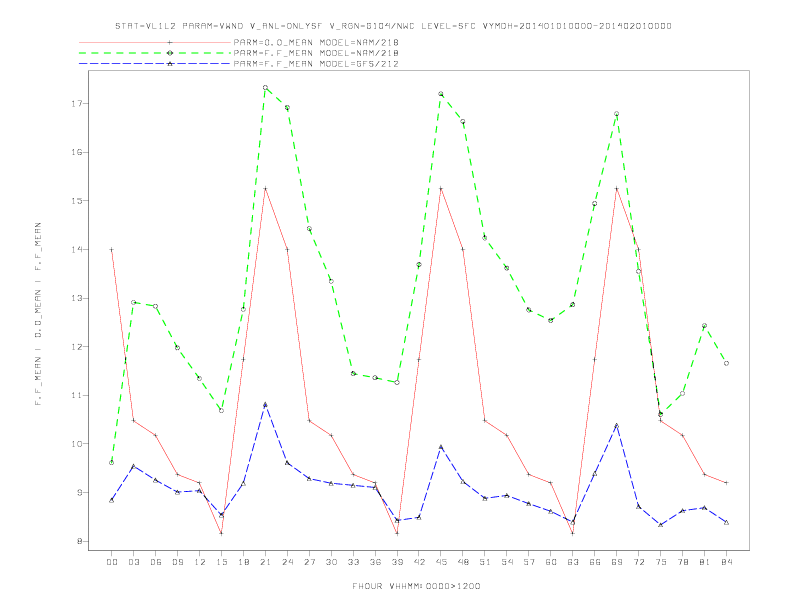Click x-axis tick label 69
Image resolution: width=792 pixels, height=612 pixels.
617,562
